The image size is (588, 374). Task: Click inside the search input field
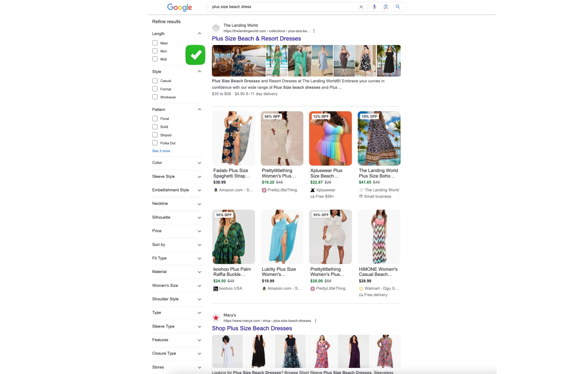[283, 7]
